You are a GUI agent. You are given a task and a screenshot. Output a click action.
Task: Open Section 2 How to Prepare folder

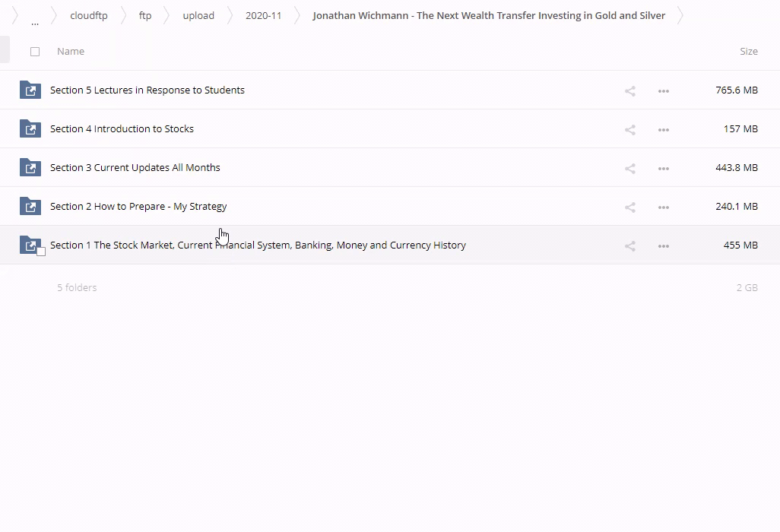click(x=138, y=206)
